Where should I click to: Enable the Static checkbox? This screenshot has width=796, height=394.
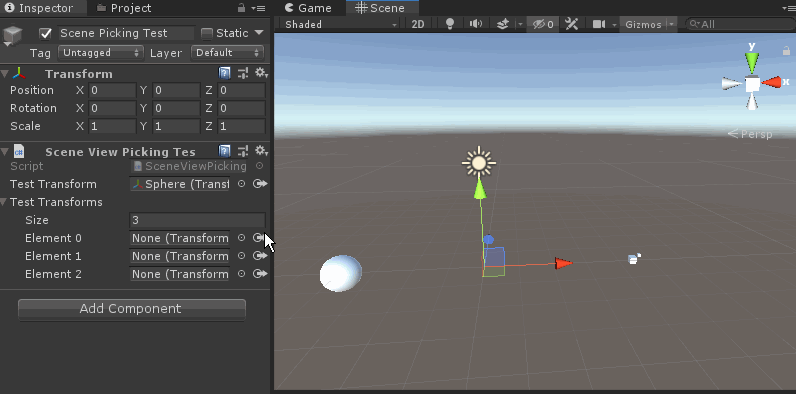point(207,34)
